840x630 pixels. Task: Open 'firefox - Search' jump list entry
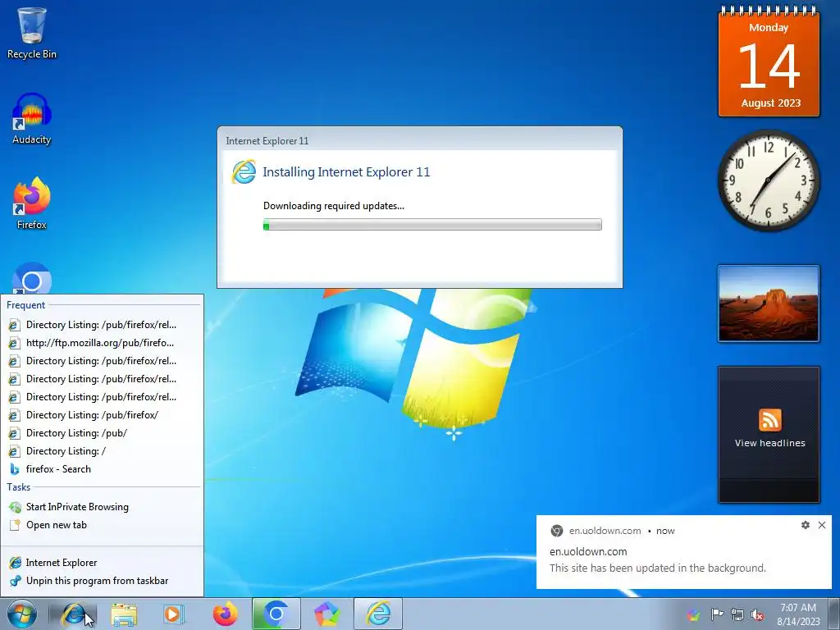click(x=102, y=468)
